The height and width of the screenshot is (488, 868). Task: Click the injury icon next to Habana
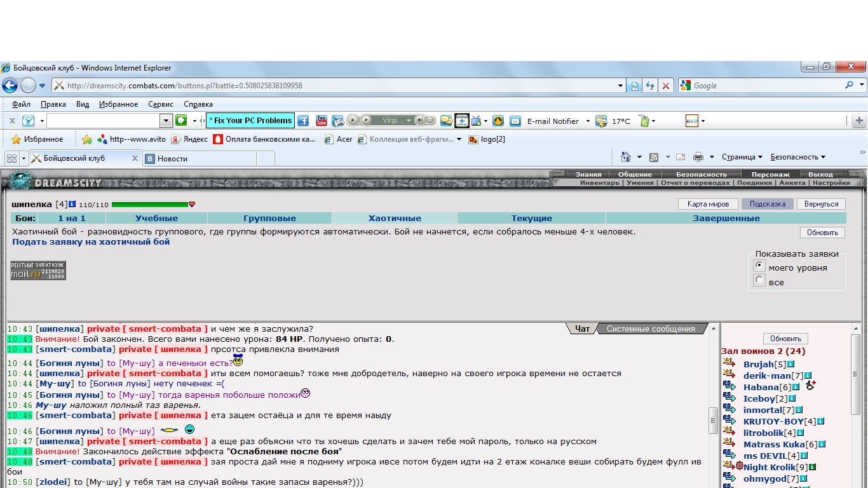810,385
